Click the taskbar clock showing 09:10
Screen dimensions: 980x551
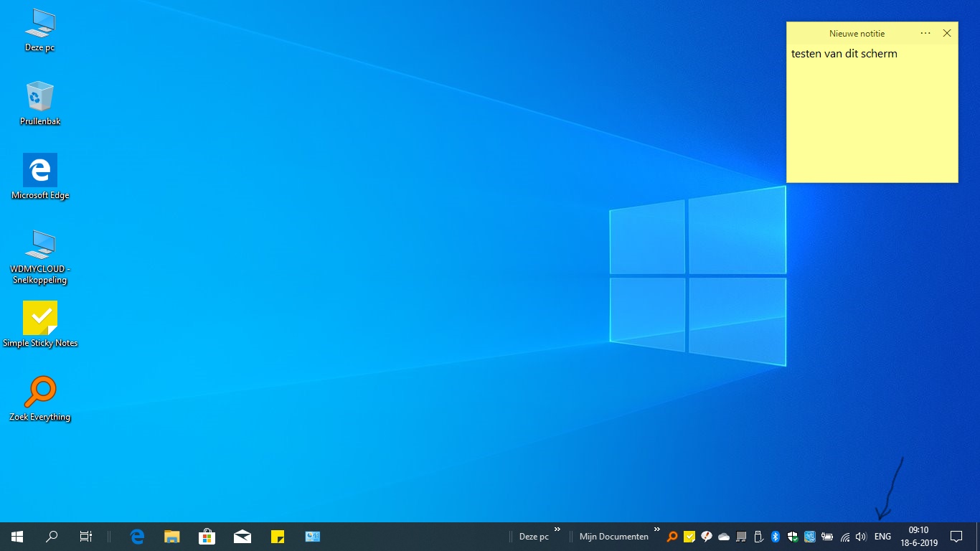918,537
